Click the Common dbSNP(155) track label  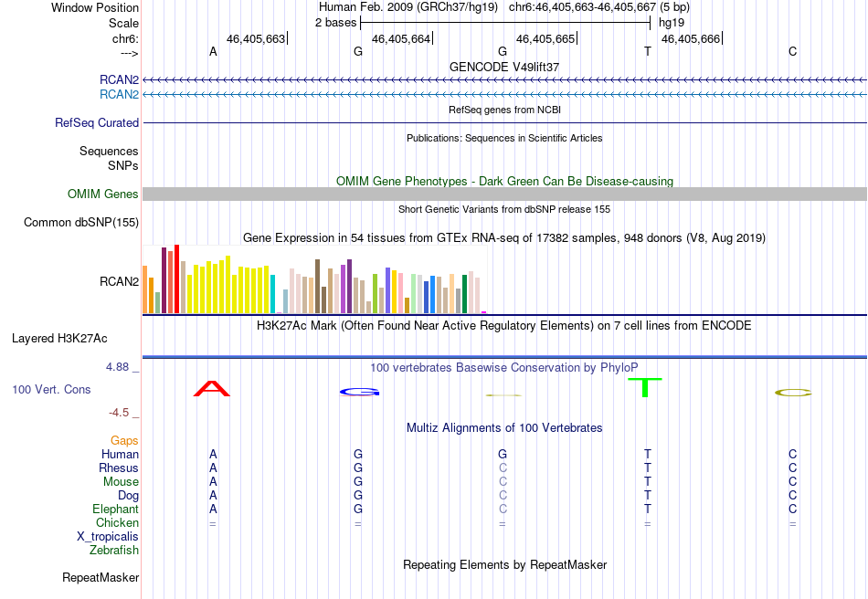pyautogui.click(x=81, y=223)
